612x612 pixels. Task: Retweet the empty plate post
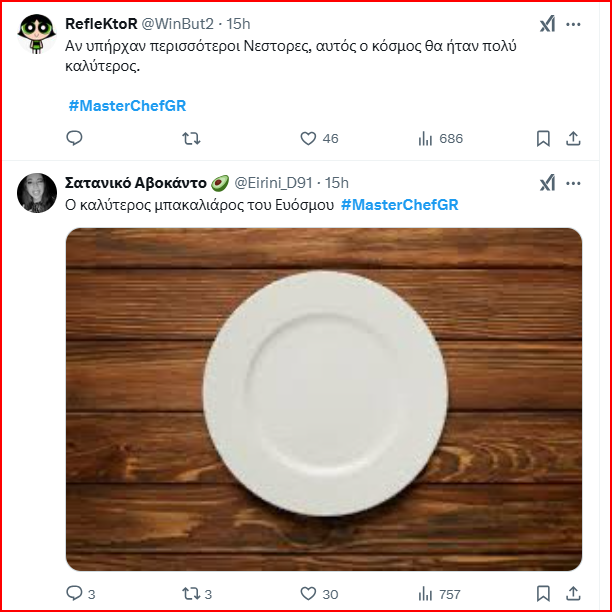(190, 593)
